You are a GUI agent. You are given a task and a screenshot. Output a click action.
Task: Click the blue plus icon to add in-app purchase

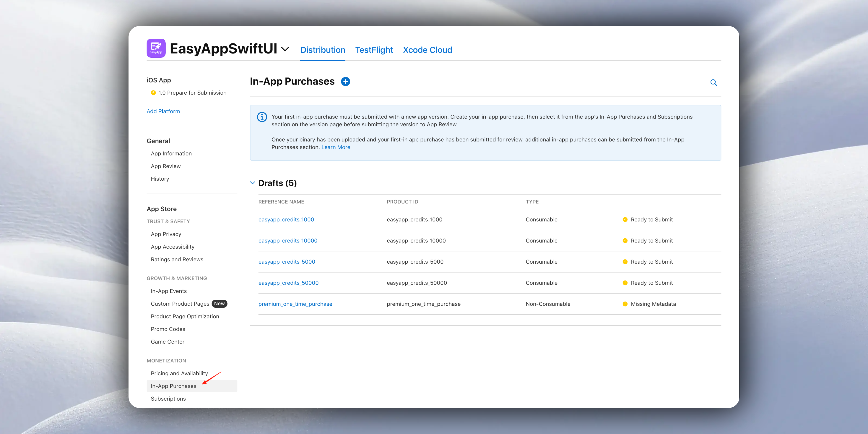(345, 82)
